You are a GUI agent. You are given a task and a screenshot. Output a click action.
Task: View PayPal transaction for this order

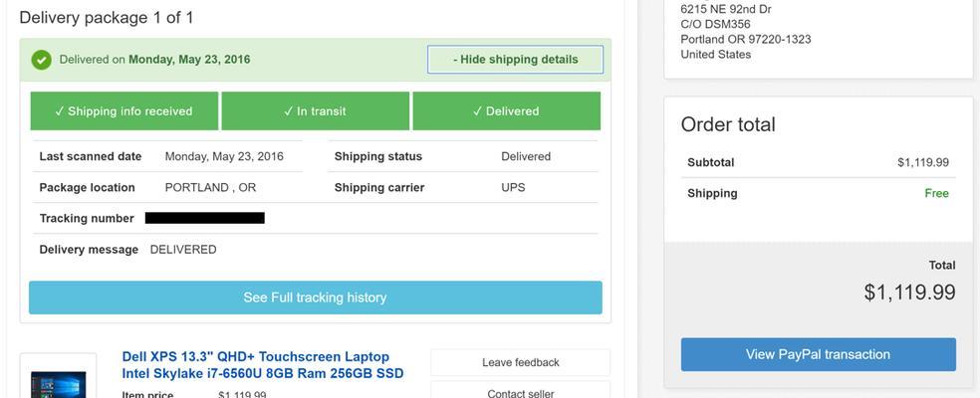(x=818, y=354)
